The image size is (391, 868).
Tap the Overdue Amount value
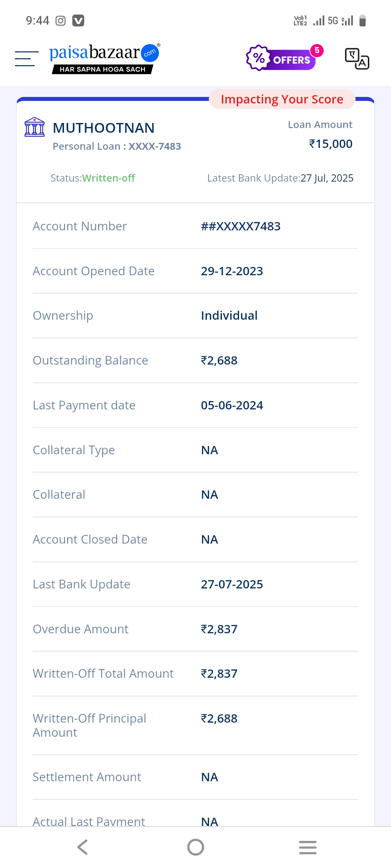(219, 629)
